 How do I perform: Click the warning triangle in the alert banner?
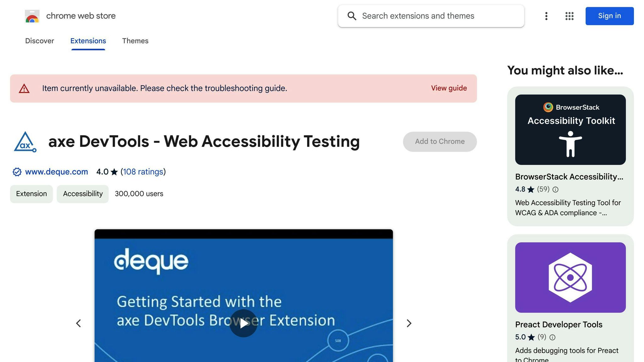click(24, 89)
